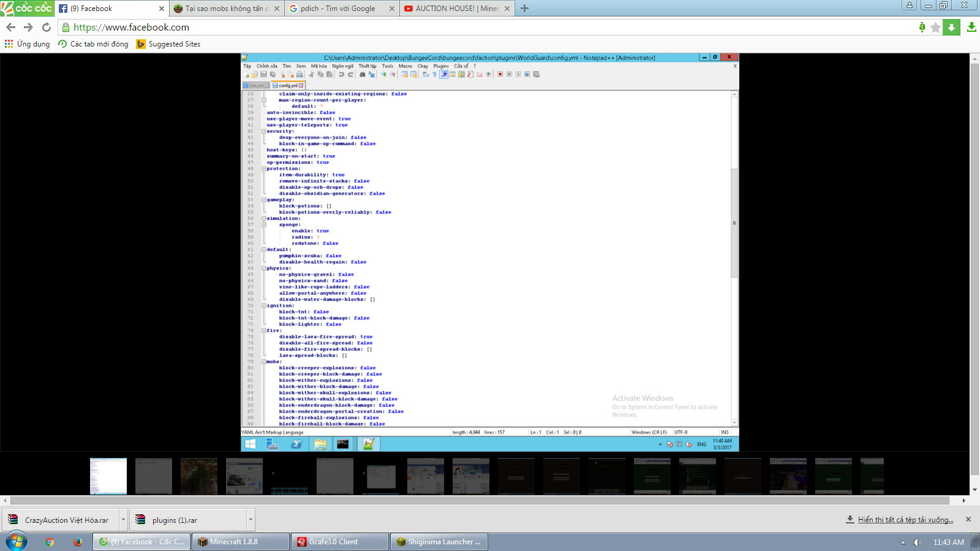Close the config.yml tab in Notepad++
980x551 pixels.
301,86
